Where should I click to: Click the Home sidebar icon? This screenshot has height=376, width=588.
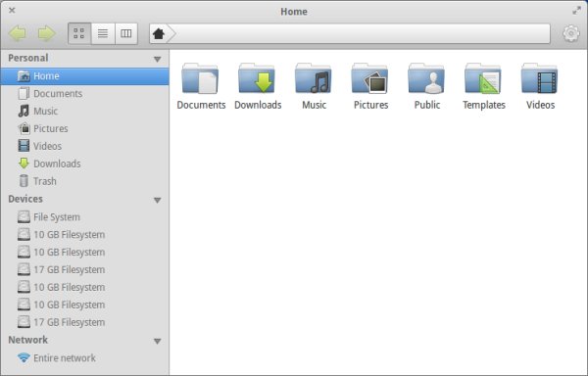click(24, 76)
